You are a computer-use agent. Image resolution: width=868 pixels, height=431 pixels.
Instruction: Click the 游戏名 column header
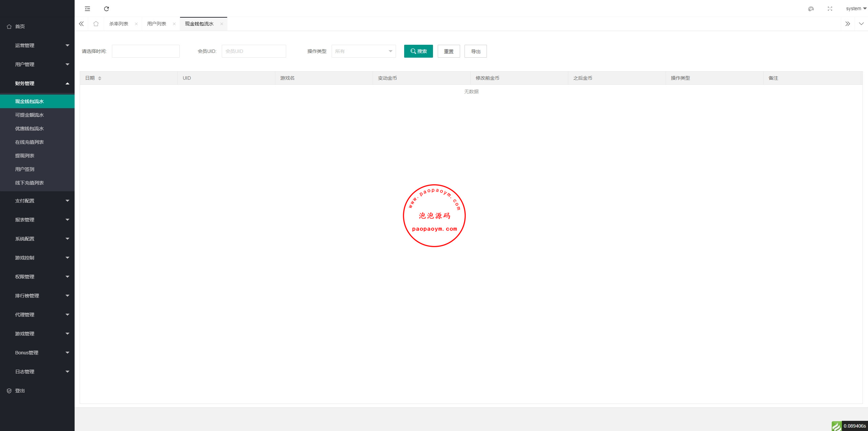324,78
